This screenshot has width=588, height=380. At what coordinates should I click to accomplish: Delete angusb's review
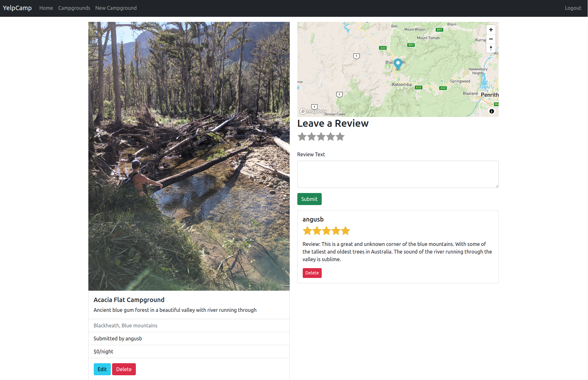point(312,273)
